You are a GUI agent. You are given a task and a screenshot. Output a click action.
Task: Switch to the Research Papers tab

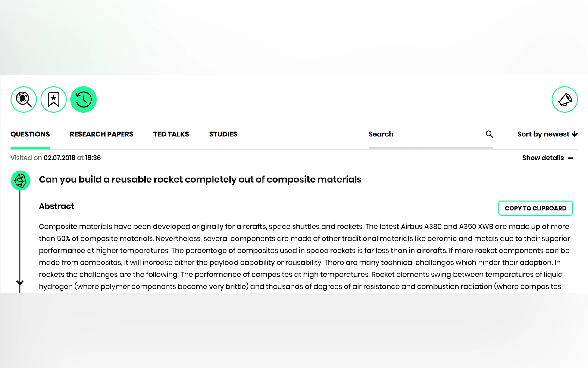tap(101, 134)
